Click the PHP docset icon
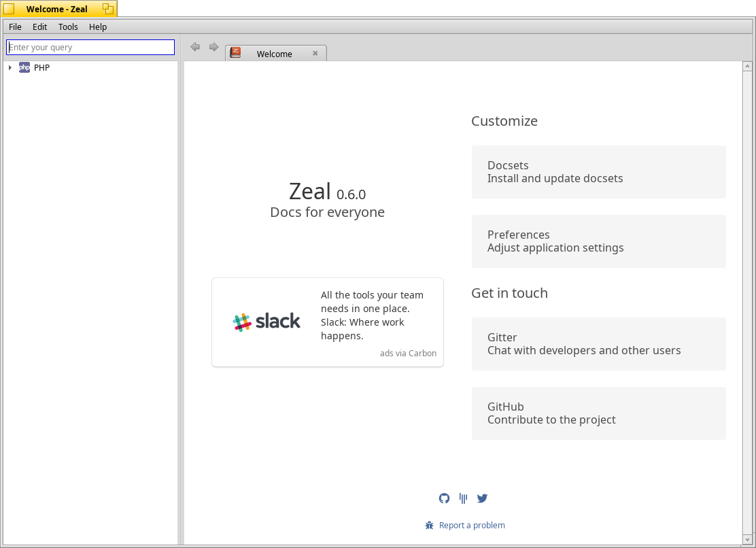Image resolution: width=756 pixels, height=548 pixels. 24,67
